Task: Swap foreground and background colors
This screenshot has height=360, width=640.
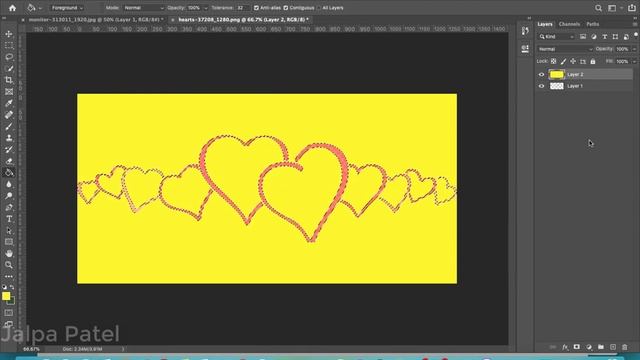Action: pyautogui.click(x=12, y=287)
